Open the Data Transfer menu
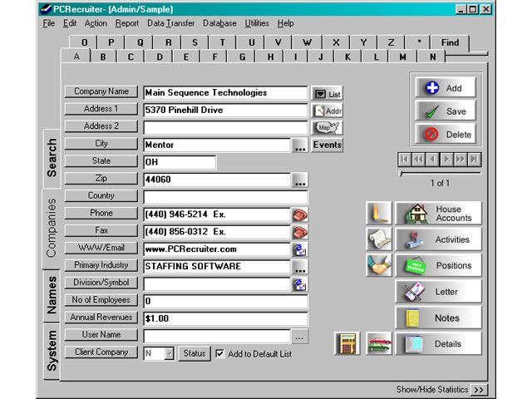Image resolution: width=532 pixels, height=399 pixels. pos(170,23)
